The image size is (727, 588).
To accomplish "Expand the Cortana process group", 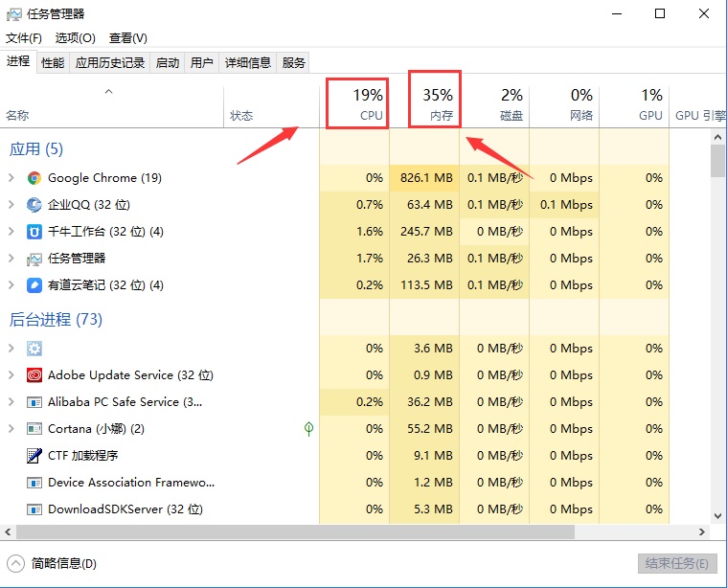I will click(x=11, y=429).
